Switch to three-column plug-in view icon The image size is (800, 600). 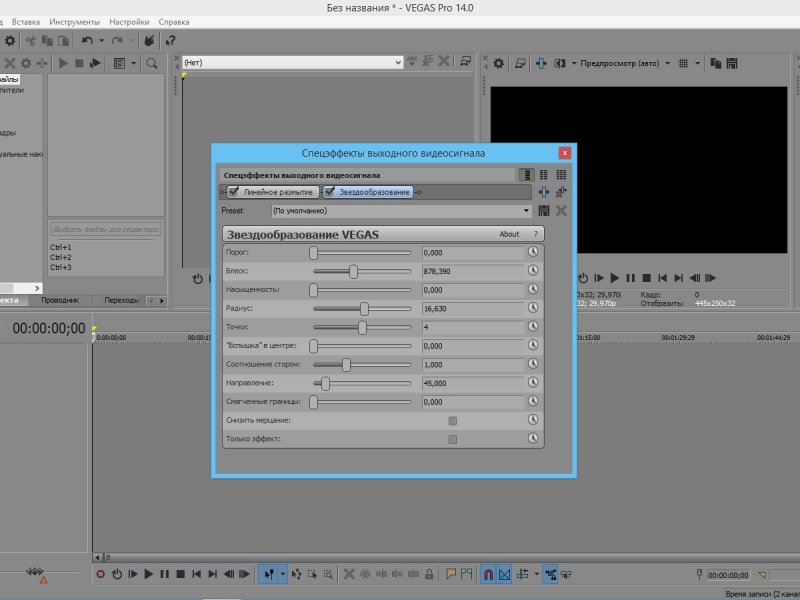click(561, 174)
